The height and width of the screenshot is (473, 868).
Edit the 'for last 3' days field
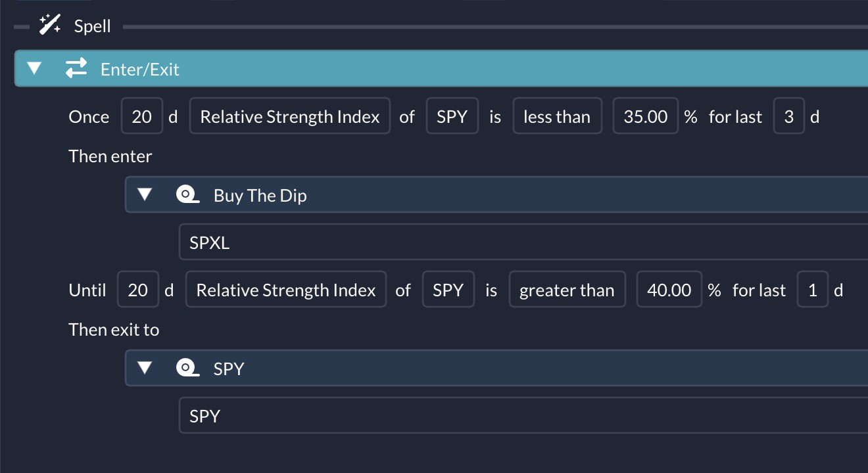788,116
